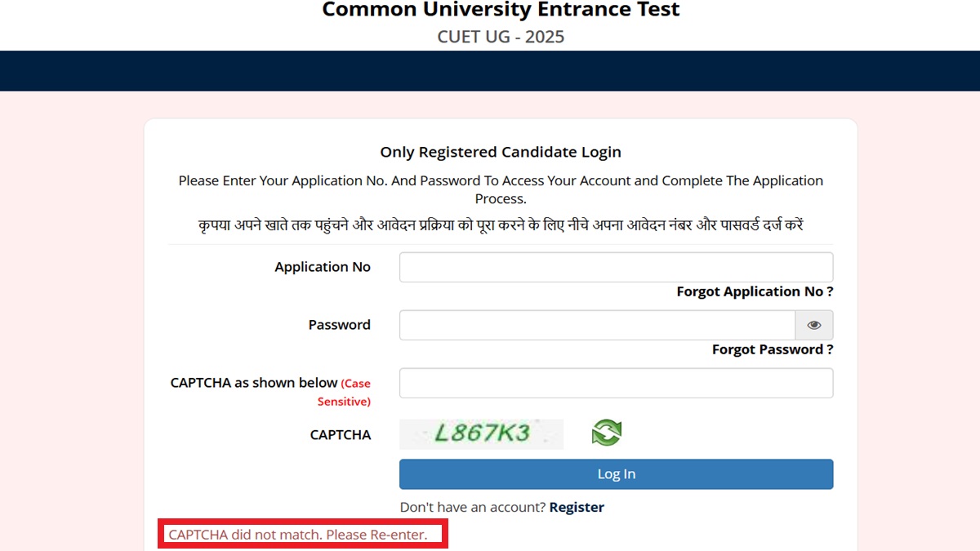Go to the Register link
The width and height of the screenshot is (980, 551).
[577, 507]
